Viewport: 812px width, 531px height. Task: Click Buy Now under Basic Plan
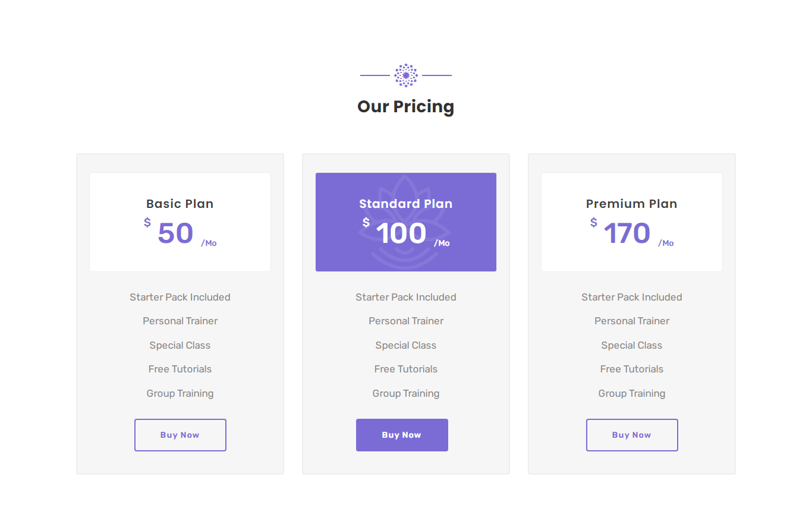point(180,435)
